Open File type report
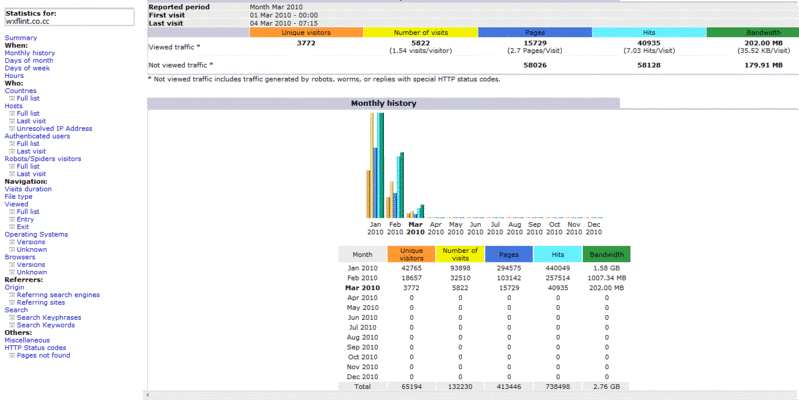 coord(18,197)
